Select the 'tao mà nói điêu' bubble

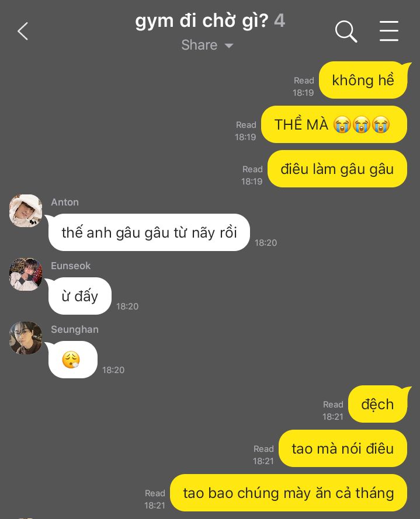click(343, 448)
